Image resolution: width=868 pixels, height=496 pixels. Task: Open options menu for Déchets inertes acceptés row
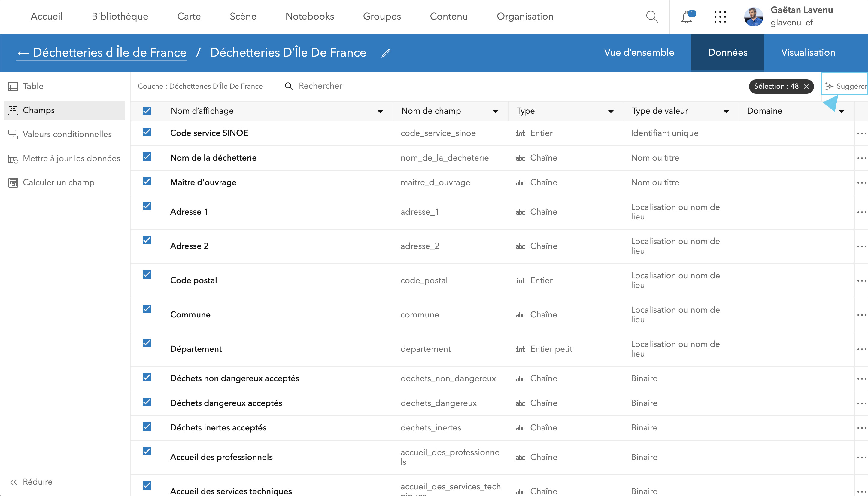(x=861, y=428)
